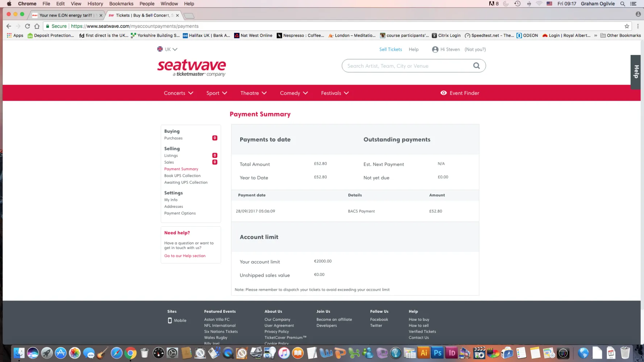Open Go to our Help section link

pyautogui.click(x=185, y=256)
